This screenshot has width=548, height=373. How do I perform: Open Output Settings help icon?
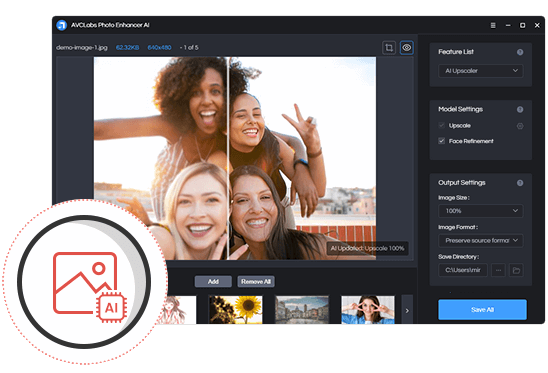(520, 183)
